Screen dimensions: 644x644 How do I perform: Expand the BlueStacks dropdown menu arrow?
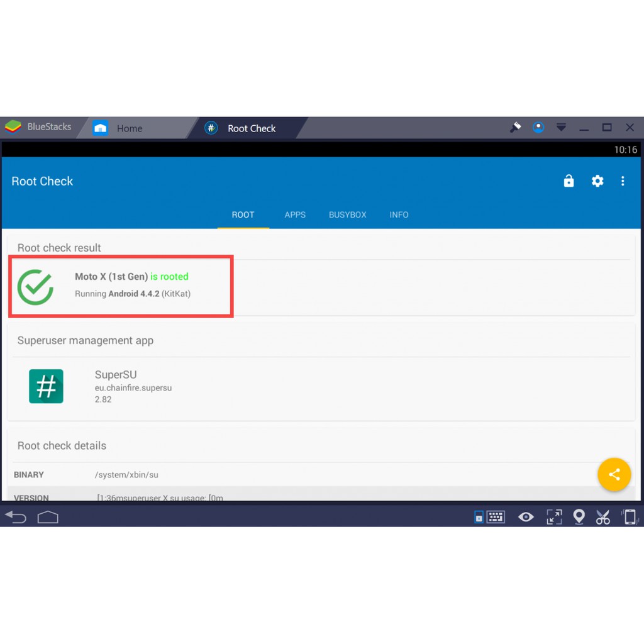(x=561, y=127)
